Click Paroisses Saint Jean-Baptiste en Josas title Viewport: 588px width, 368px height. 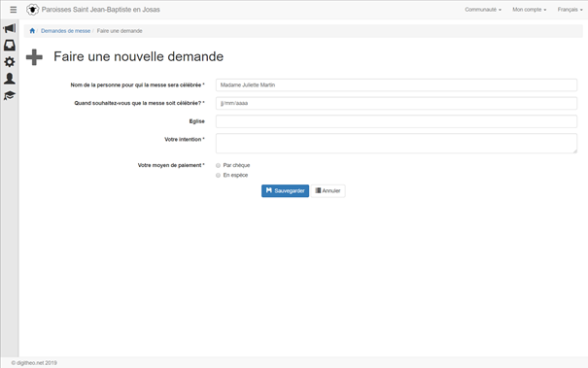point(100,10)
